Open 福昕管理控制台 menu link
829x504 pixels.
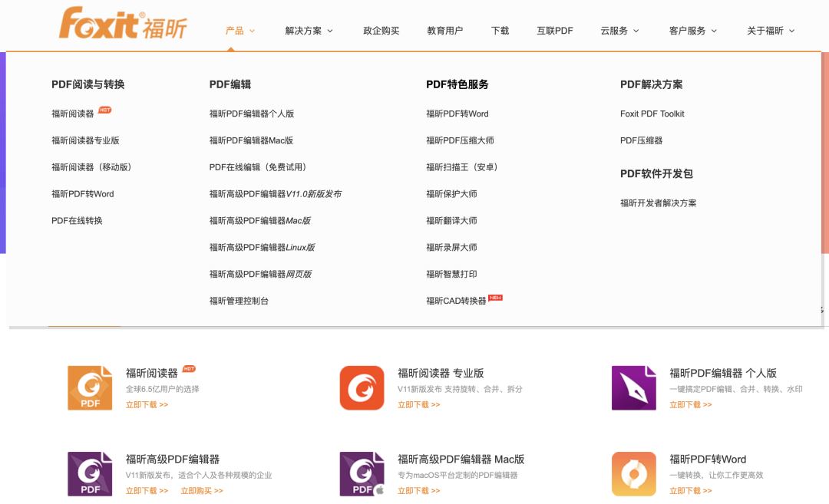pos(239,301)
